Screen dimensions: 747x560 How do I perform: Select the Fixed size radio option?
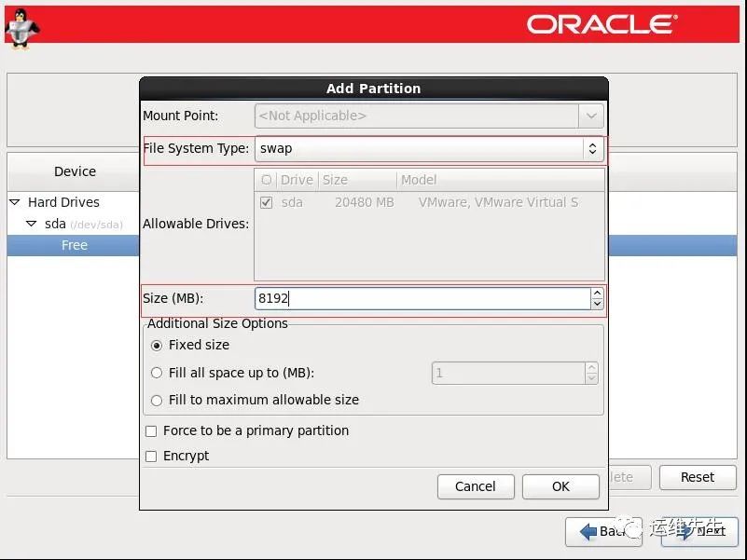tap(190, 346)
